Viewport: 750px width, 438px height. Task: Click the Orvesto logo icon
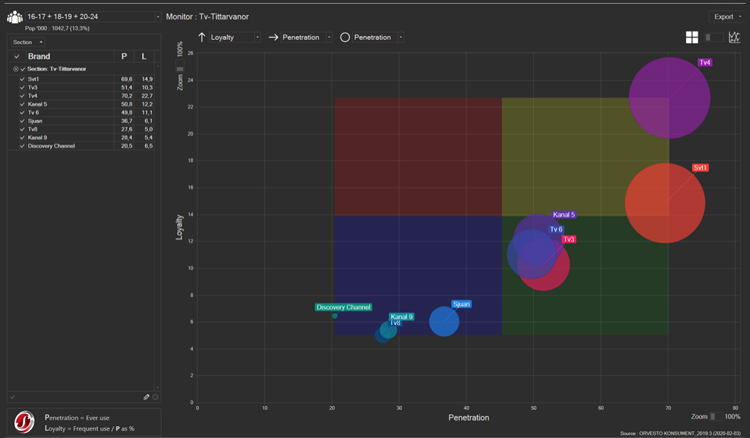coord(24,421)
